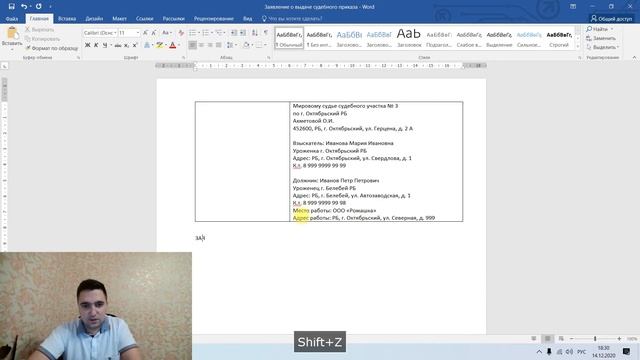This screenshot has height=360, width=640.
Task: Open the highlight color dropdown arrow
Action: click(165, 45)
